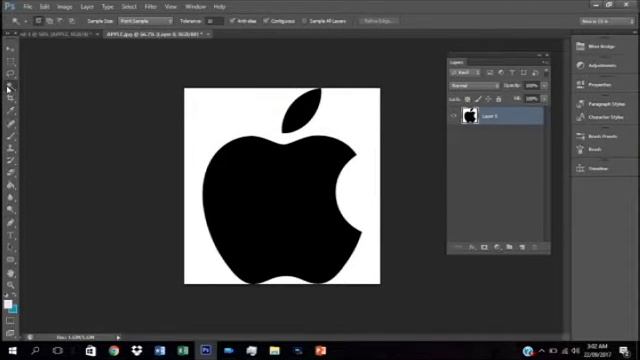This screenshot has height=360, width=640.
Task: Open status bar info arrow
Action: click(x=118, y=338)
